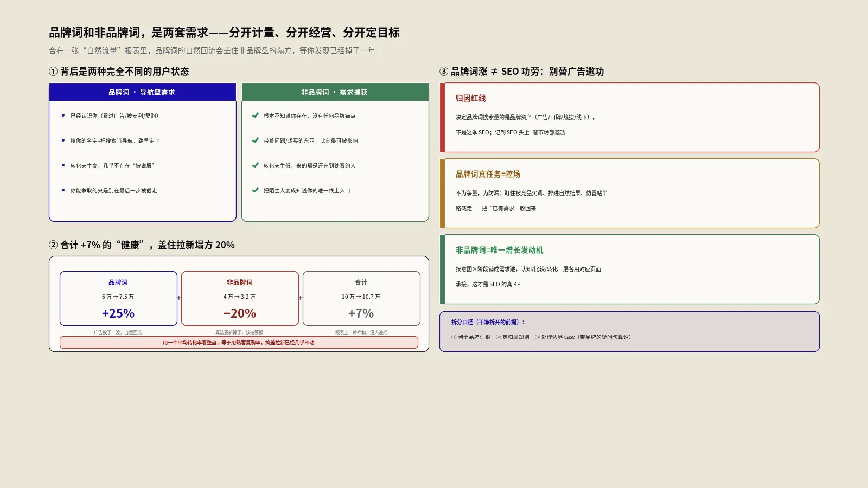Click the label '拆分口径（干净拆开的前提）：'
Screen dimensions: 868x488
coord(488,322)
